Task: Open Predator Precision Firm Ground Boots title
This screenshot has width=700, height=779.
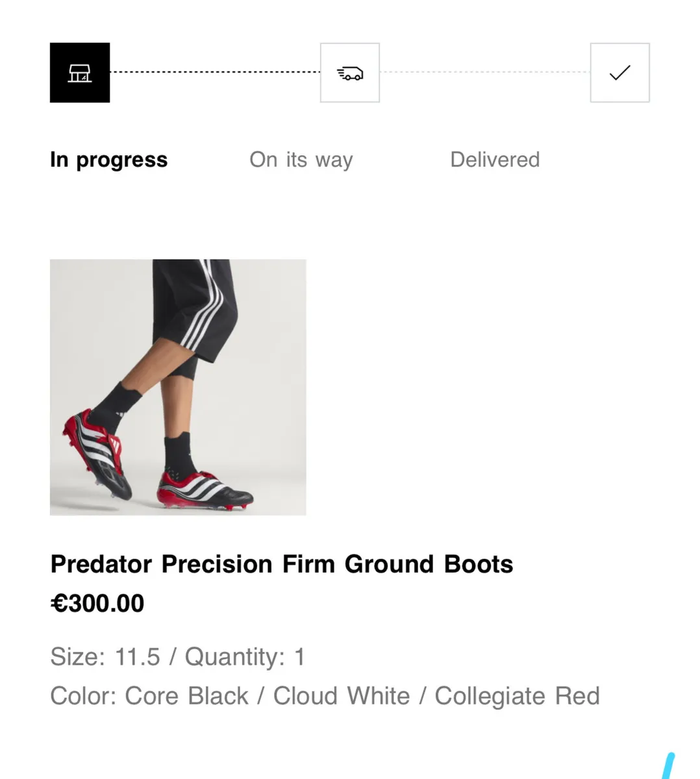Action: pos(282,564)
